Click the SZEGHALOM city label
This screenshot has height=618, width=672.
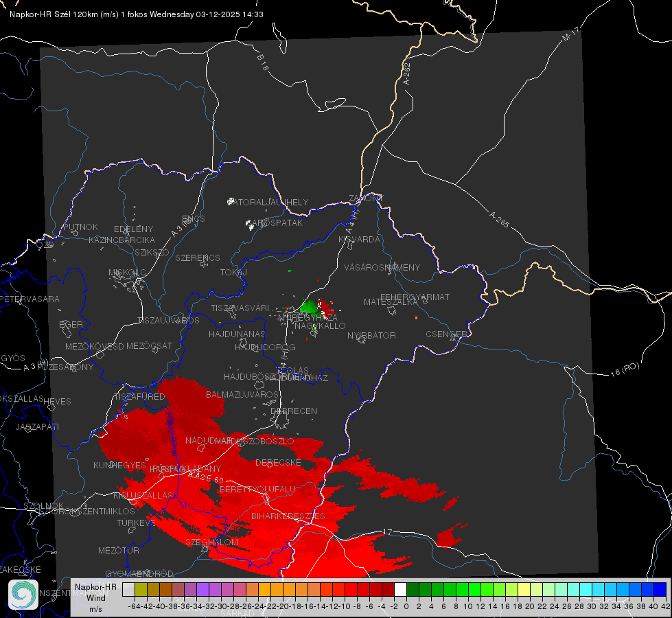coord(211,542)
